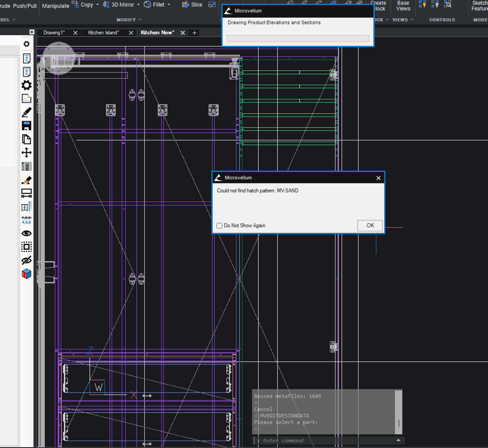Switch to the Kitchen Island tab
The height and width of the screenshot is (448, 488).
pos(104,33)
